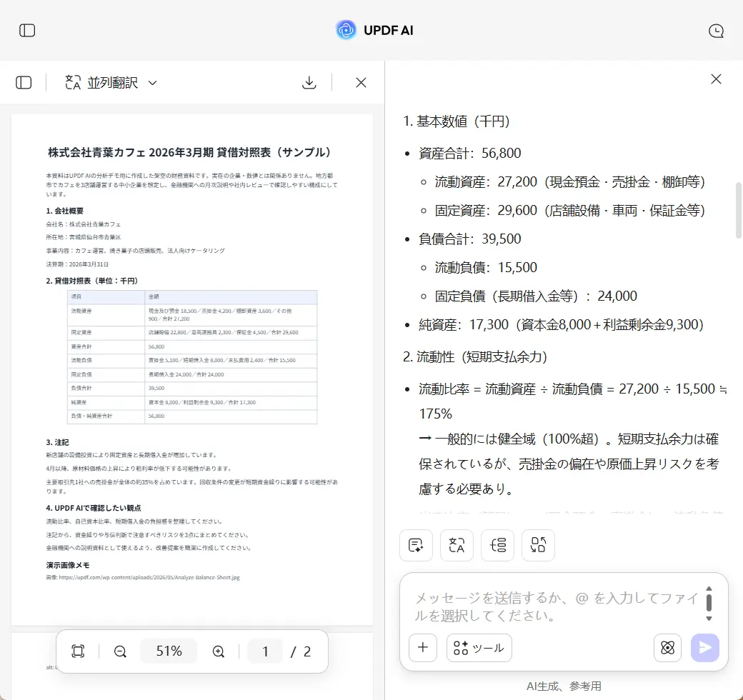Click the '1. 会社概要' heading

click(65, 211)
